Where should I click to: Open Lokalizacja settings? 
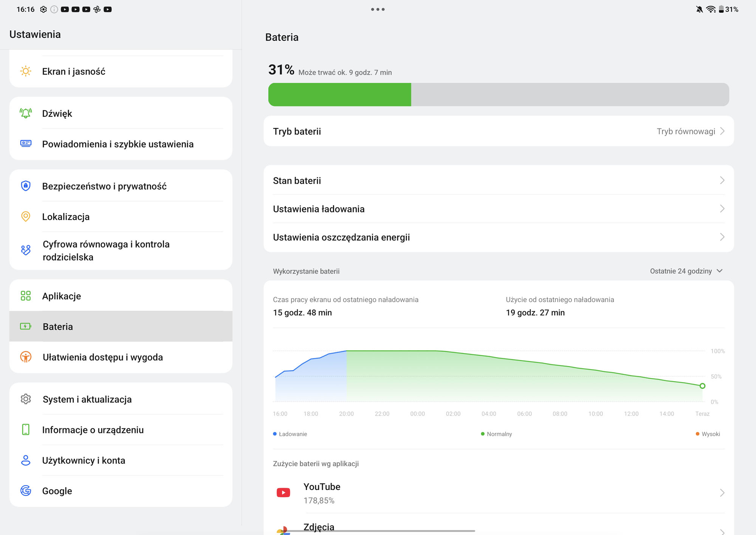(121, 216)
